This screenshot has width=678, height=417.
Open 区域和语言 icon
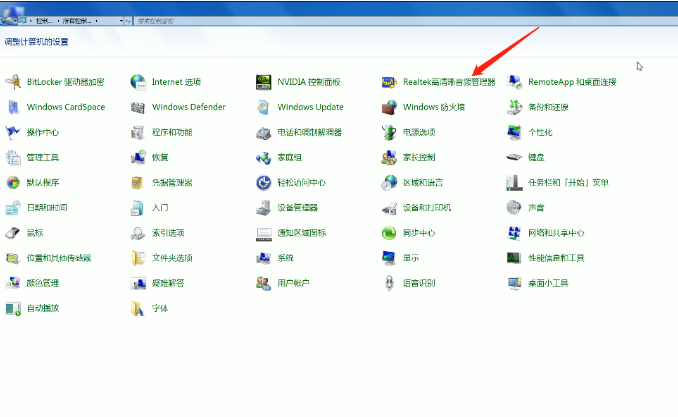[389, 183]
